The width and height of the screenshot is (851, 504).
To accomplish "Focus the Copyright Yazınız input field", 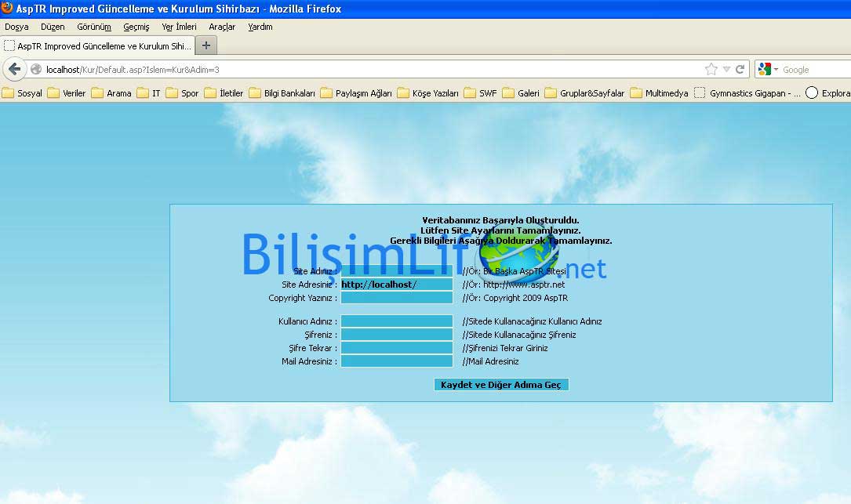I will [397, 298].
